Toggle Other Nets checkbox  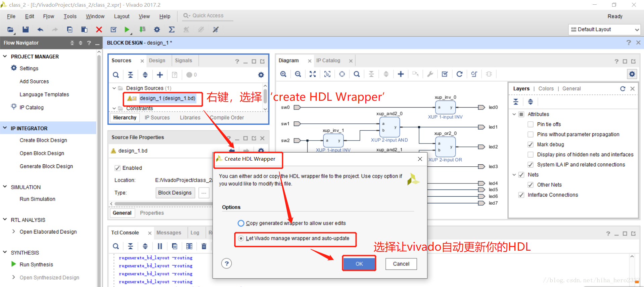pos(531,185)
